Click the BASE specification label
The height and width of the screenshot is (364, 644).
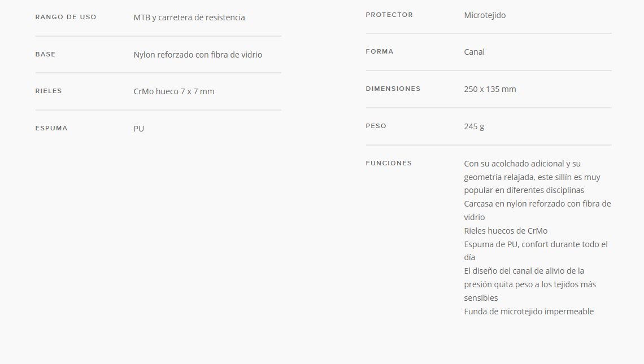click(x=45, y=54)
